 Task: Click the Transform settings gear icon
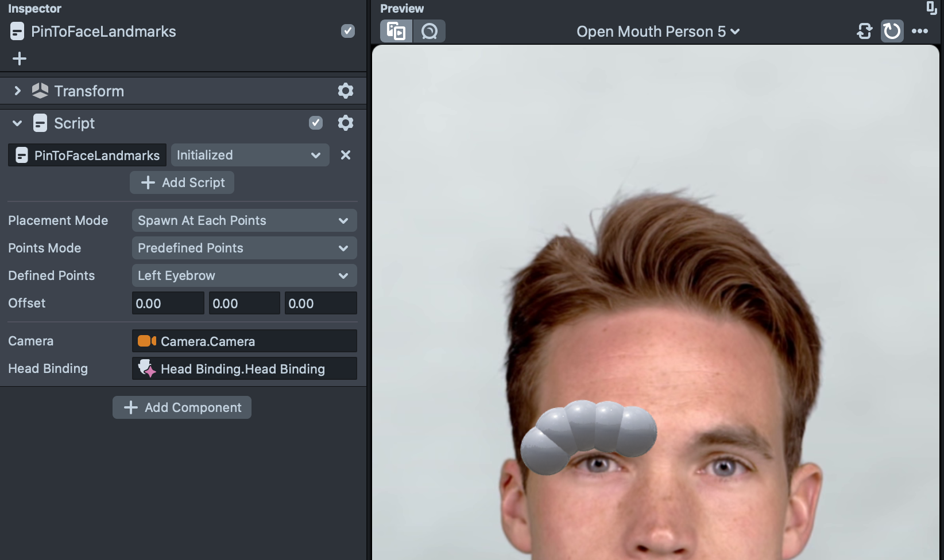pos(345,91)
